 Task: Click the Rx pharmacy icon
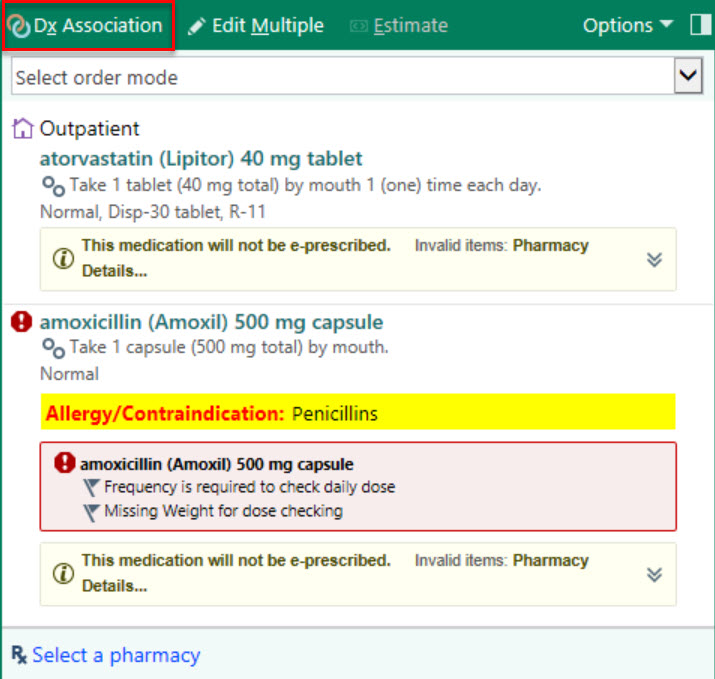19,655
